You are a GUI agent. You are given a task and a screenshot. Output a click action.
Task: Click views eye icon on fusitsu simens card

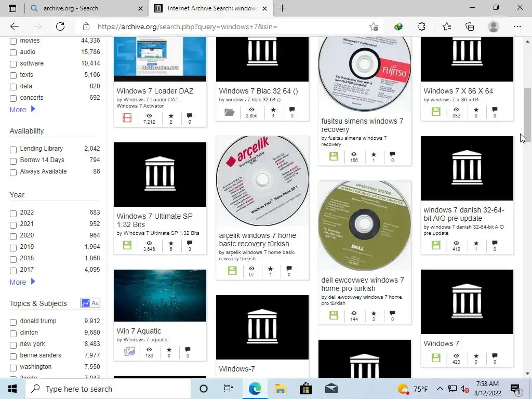pyautogui.click(x=354, y=154)
